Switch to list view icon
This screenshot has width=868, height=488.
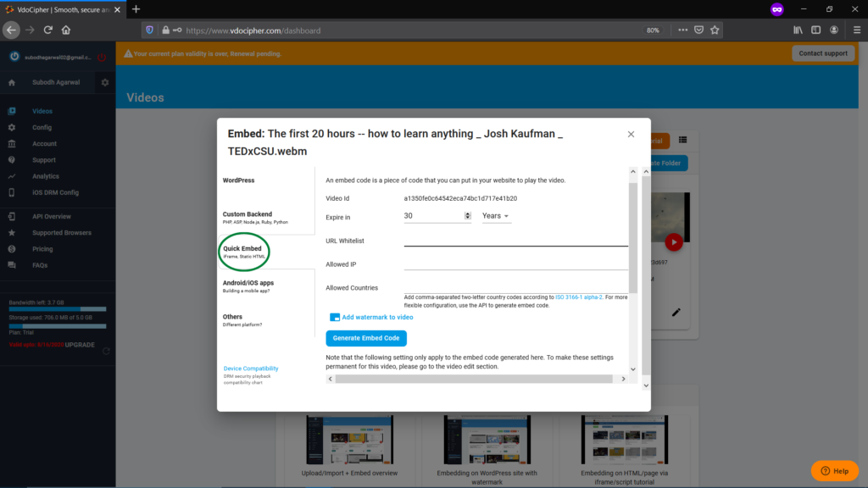(x=682, y=140)
